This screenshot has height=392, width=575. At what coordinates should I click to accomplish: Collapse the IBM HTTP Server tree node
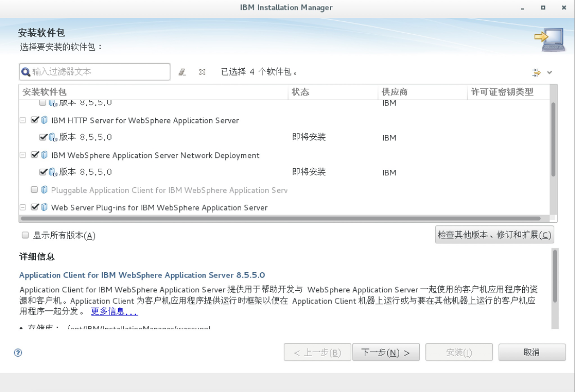(23, 120)
